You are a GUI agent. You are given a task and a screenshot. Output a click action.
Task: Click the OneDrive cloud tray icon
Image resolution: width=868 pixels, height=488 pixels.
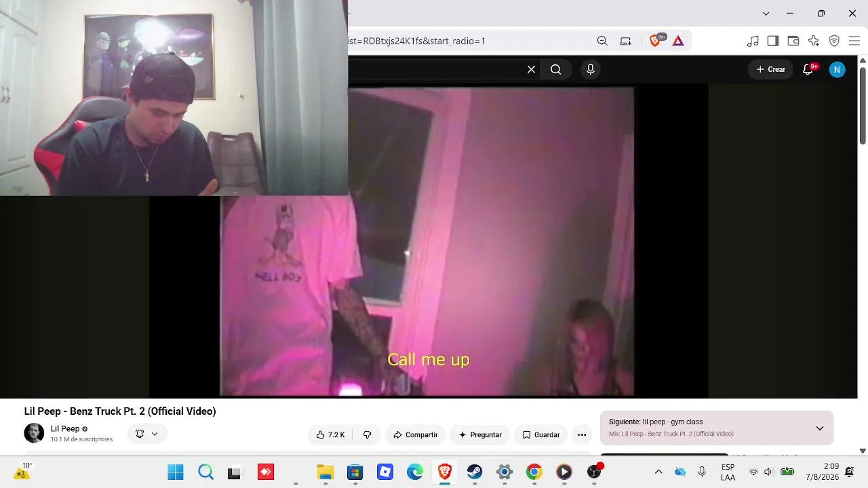[x=680, y=472]
